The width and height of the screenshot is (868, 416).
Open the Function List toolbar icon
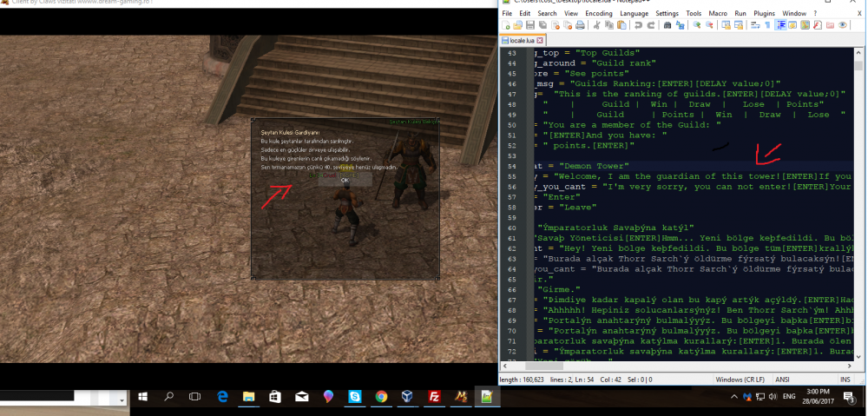point(819,25)
